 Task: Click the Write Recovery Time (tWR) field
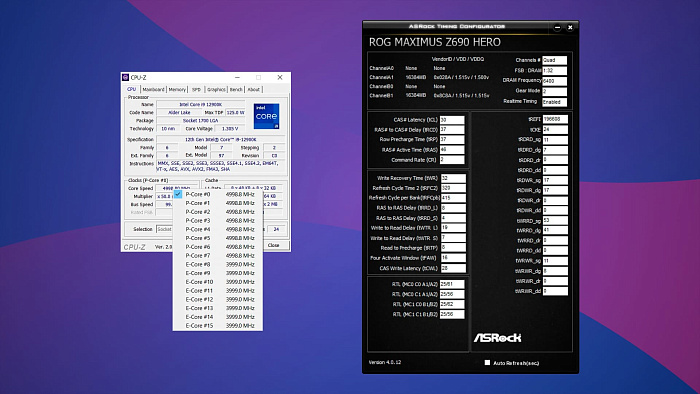453,178
